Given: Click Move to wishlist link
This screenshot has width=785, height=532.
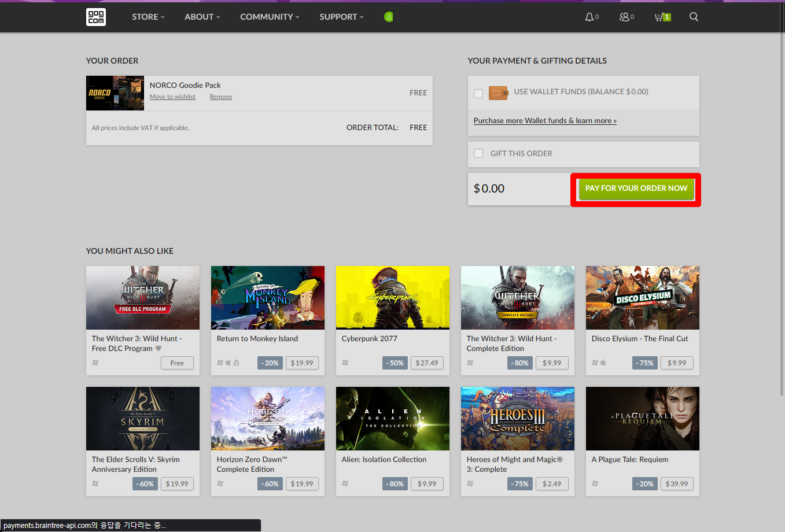Looking at the screenshot, I should pyautogui.click(x=172, y=97).
